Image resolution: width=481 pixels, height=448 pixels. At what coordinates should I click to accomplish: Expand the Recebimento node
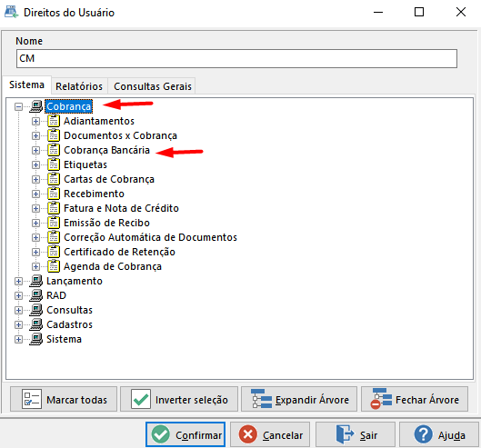coord(35,194)
